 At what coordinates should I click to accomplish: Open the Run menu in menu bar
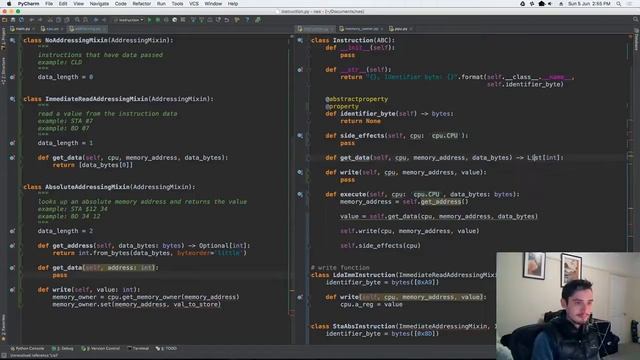(161, 4)
